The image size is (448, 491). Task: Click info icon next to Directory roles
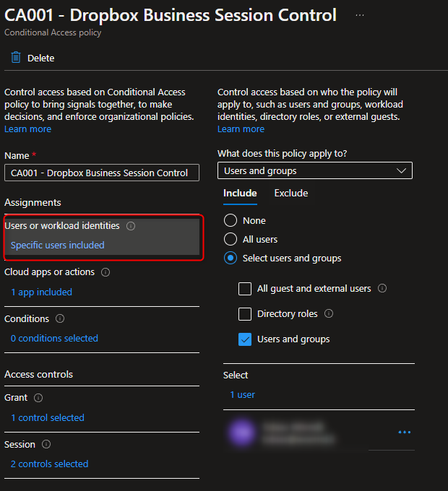point(329,313)
